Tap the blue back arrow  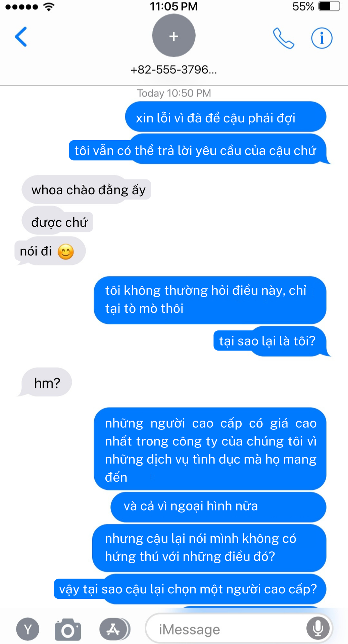tap(21, 37)
